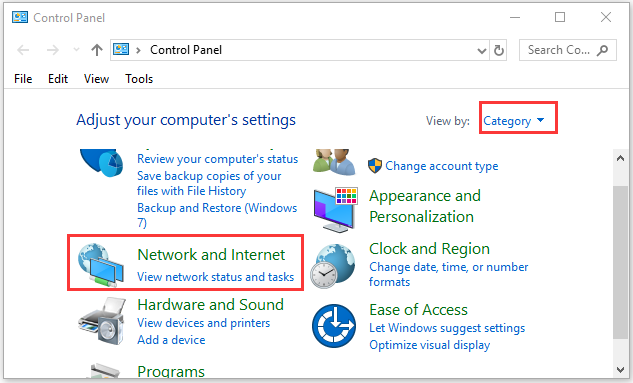
Task: Click the scrollbar down arrow
Action: click(x=620, y=369)
